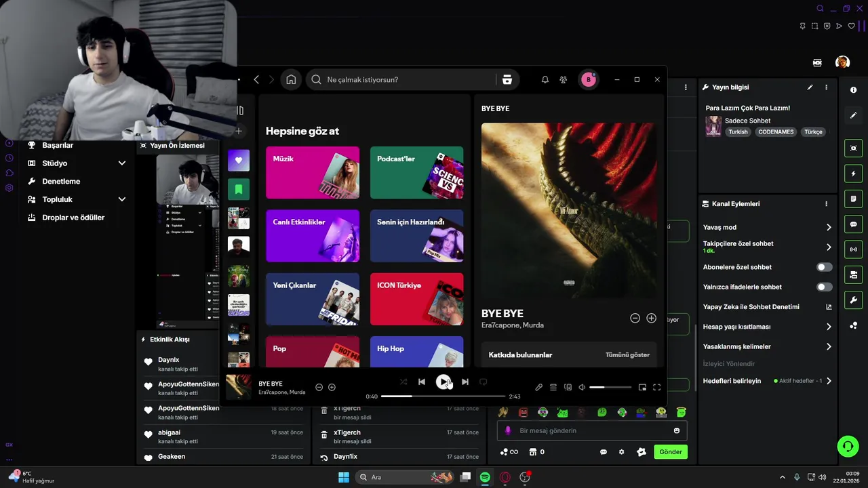Open the lyrics microphone icon in the player bar
This screenshot has width=868, height=488.
[538, 387]
